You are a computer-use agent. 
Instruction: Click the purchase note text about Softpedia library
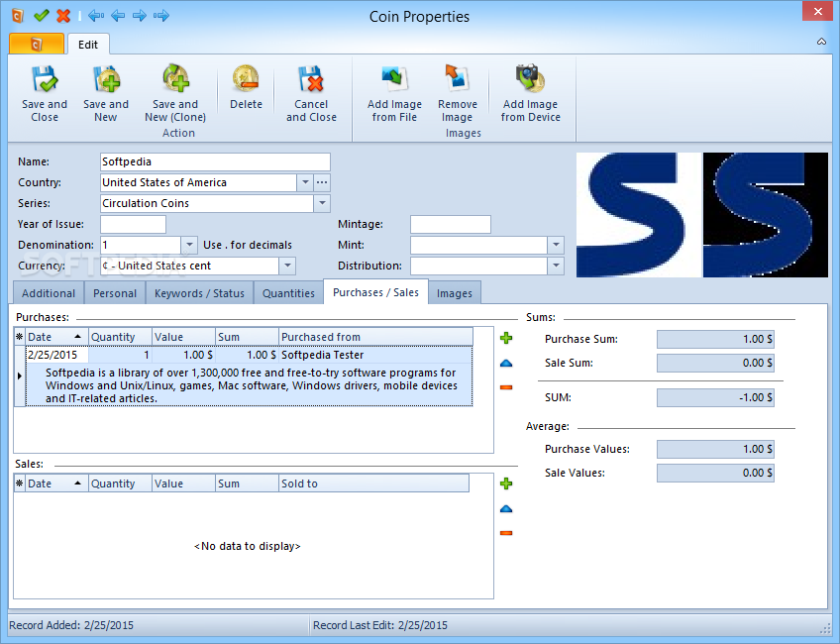point(251,385)
